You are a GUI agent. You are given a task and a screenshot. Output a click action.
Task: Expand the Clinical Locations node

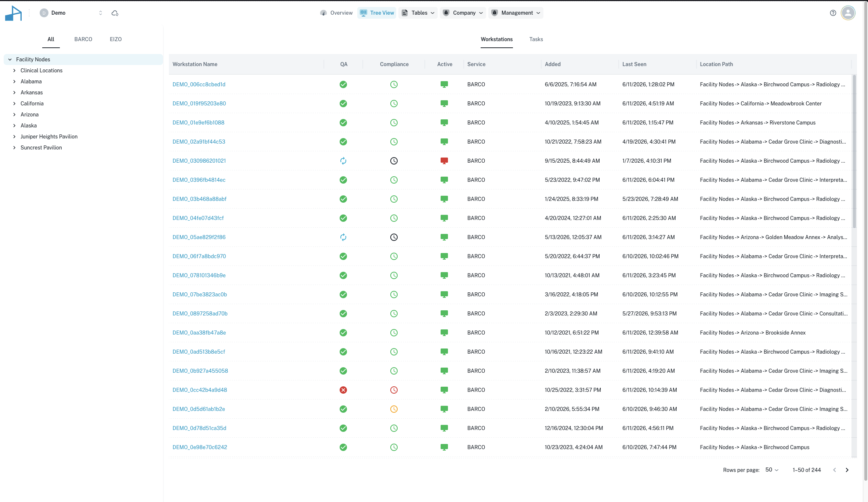point(14,71)
